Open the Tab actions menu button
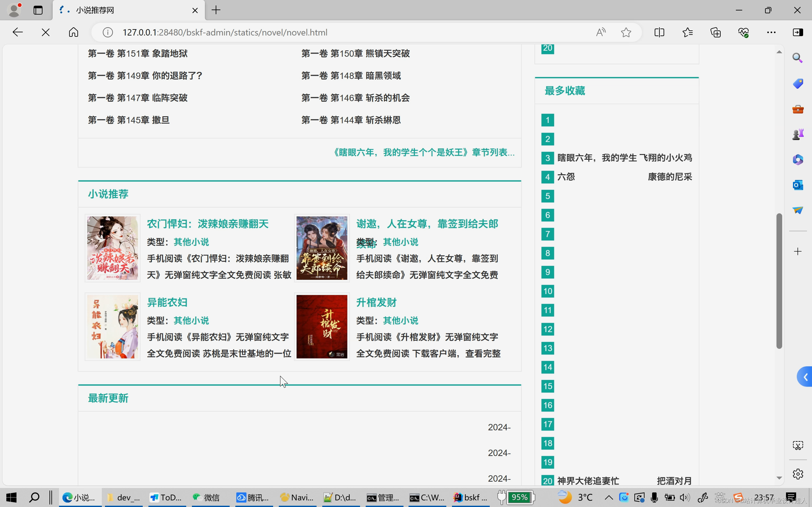This screenshot has height=507, width=812. point(38,10)
